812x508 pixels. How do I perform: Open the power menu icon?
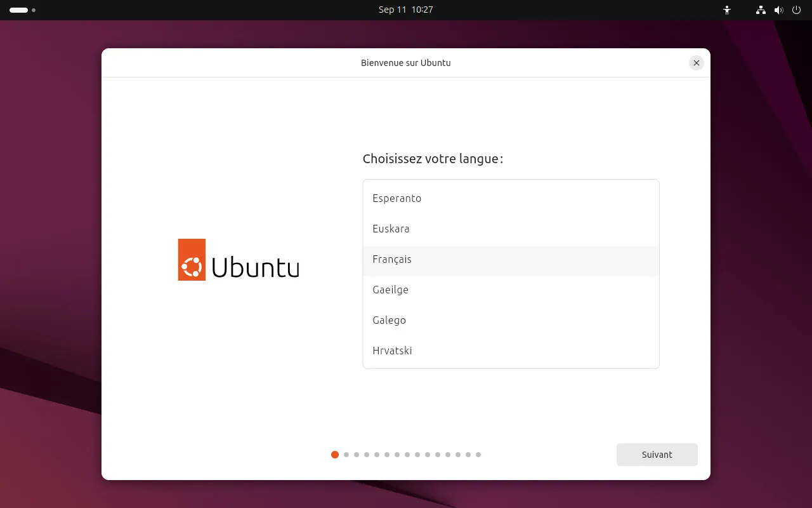(x=796, y=10)
